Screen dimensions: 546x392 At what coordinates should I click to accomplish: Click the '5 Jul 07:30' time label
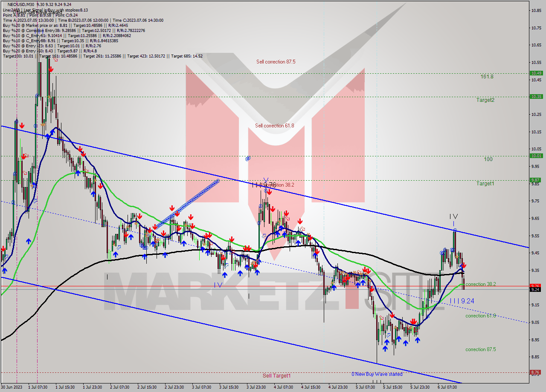tap(365, 387)
